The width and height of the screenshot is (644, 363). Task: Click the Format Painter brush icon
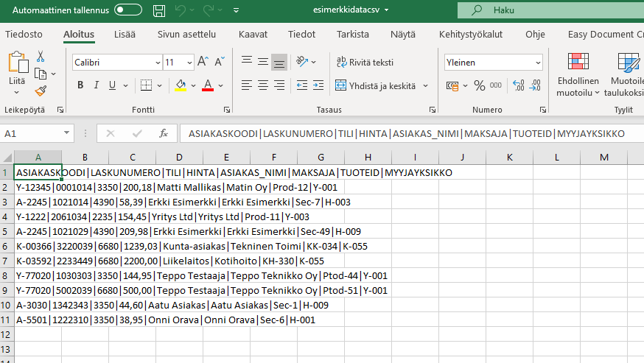pos(41,91)
